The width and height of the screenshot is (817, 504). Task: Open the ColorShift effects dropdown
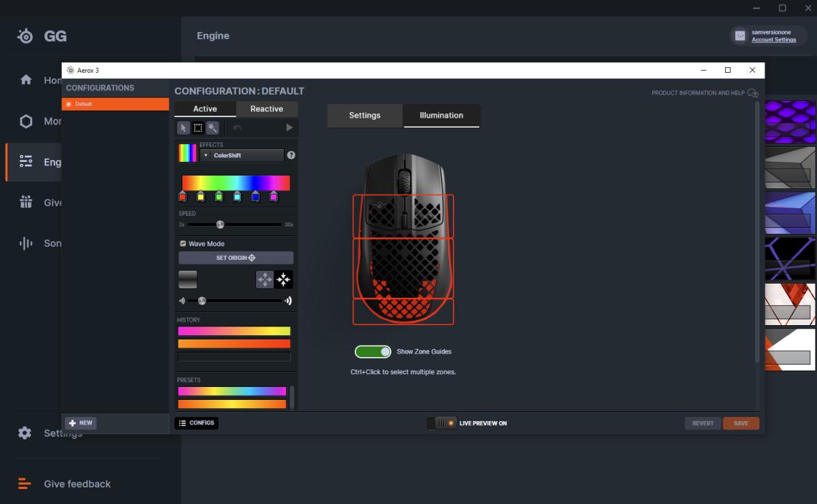[x=242, y=156]
